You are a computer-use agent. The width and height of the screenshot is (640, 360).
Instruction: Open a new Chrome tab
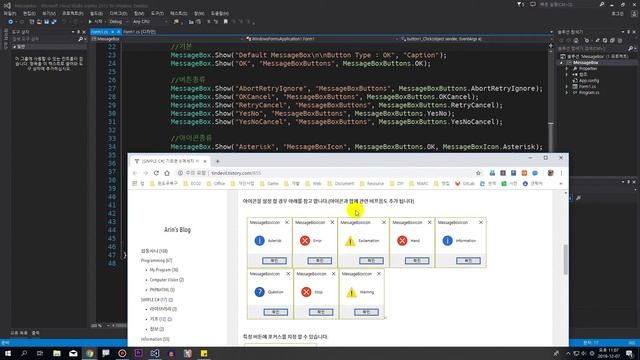pos(218,161)
